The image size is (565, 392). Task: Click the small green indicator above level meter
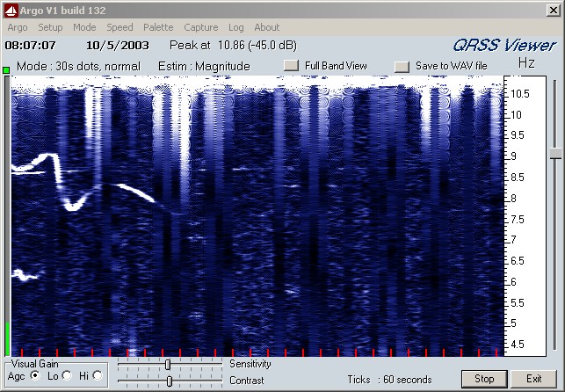click(x=6, y=70)
